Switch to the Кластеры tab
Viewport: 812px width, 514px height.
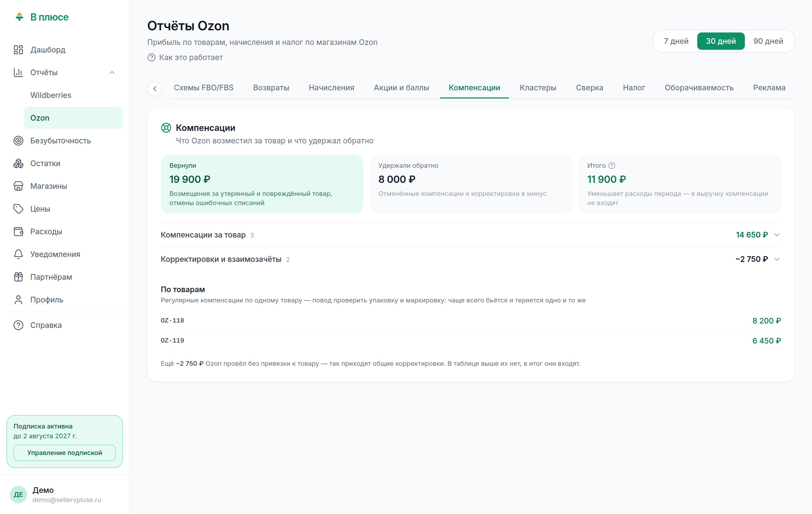click(x=538, y=88)
